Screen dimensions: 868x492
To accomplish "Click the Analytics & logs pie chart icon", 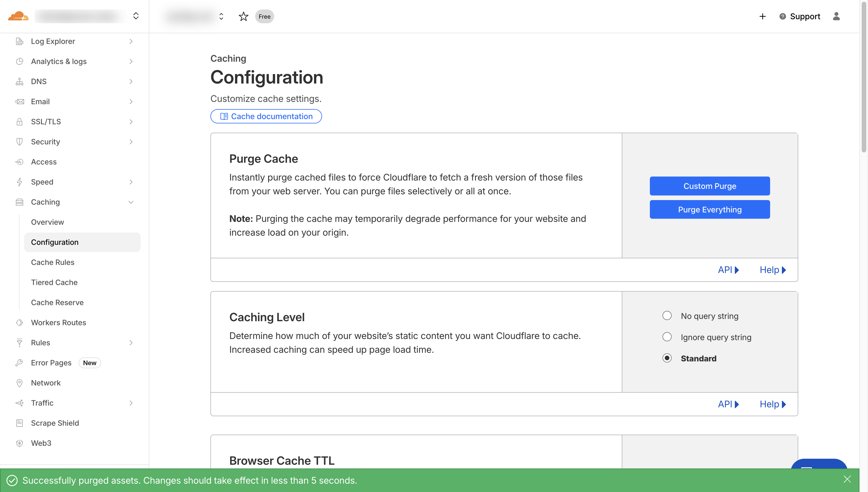I will [19, 61].
